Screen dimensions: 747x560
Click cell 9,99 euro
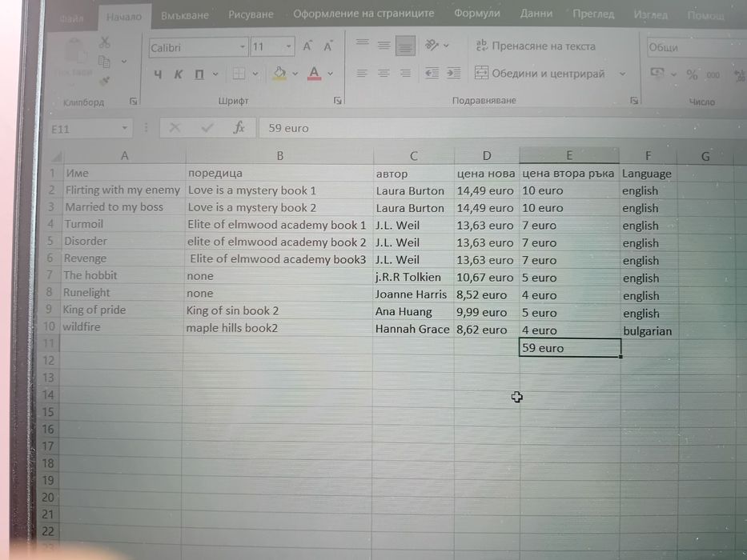487,312
